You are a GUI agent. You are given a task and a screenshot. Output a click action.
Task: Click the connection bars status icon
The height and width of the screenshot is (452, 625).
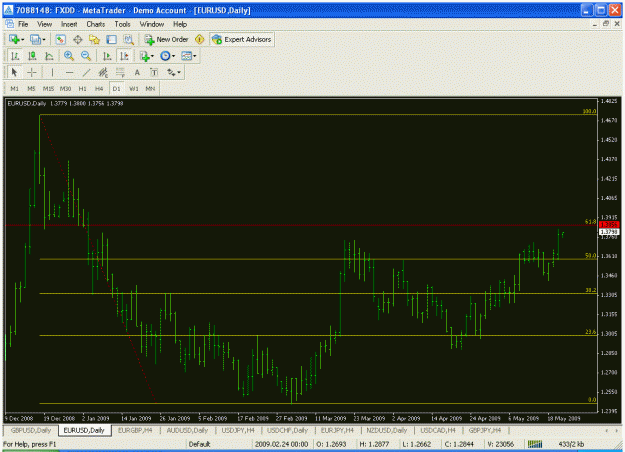click(x=535, y=444)
